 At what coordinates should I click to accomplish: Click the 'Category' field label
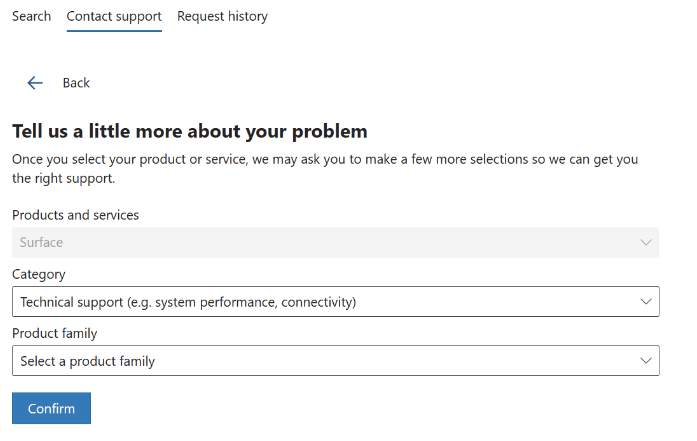coord(38,274)
